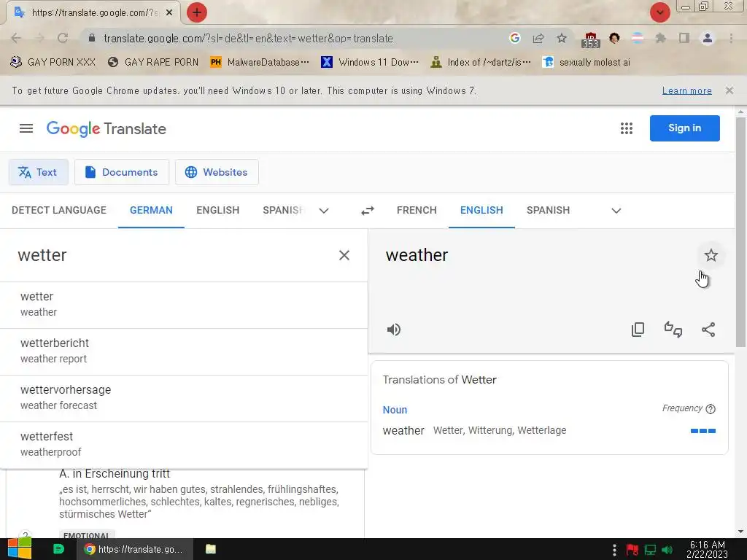Open the red dropdown arrow in title bar

659,12
